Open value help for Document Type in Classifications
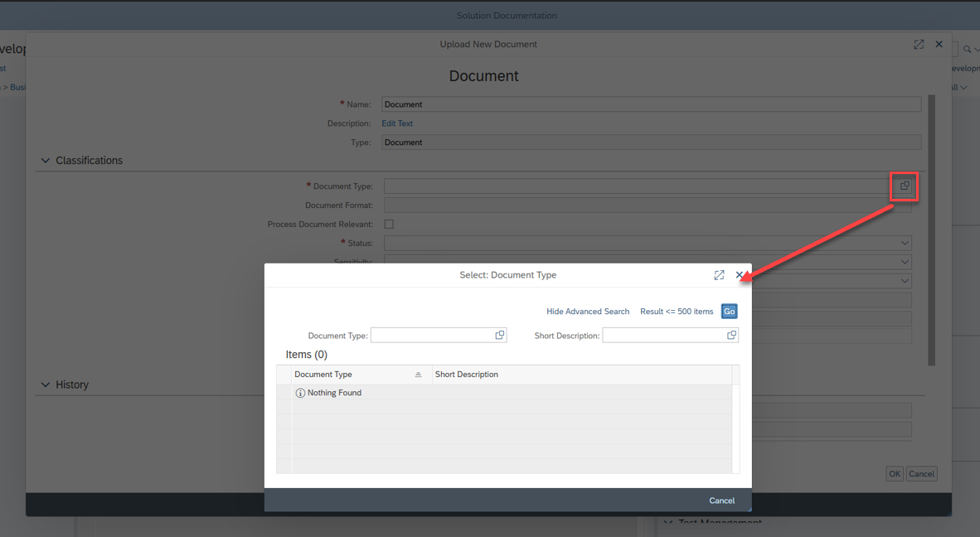This screenshot has width=980, height=537. point(905,186)
